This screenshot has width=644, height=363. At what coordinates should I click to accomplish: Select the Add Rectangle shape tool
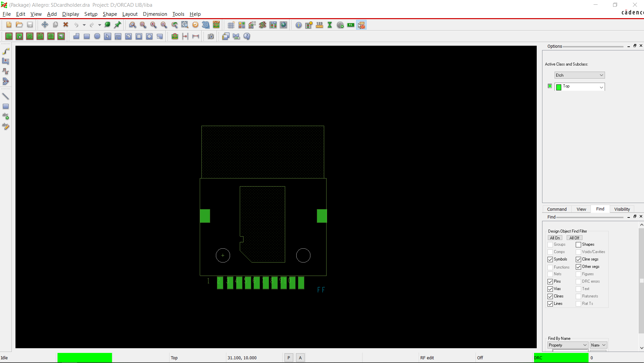[x=86, y=36]
